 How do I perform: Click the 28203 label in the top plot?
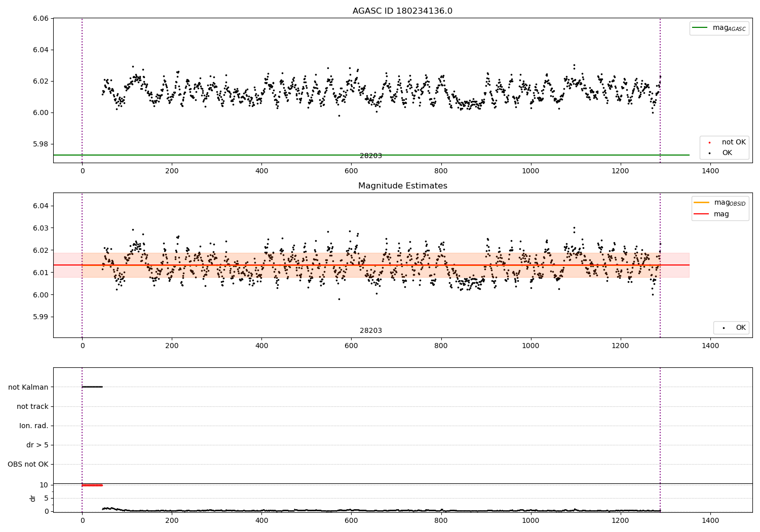pos(371,156)
